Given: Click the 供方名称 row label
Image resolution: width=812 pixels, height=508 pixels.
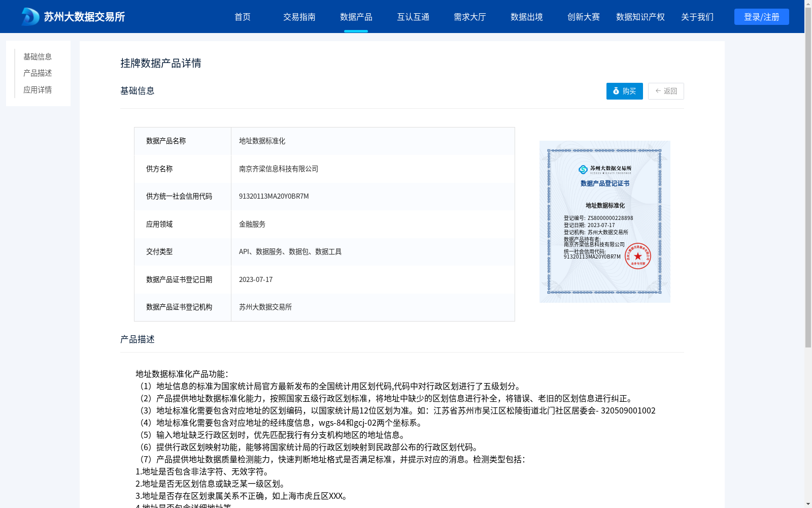Looking at the screenshot, I should (x=159, y=169).
